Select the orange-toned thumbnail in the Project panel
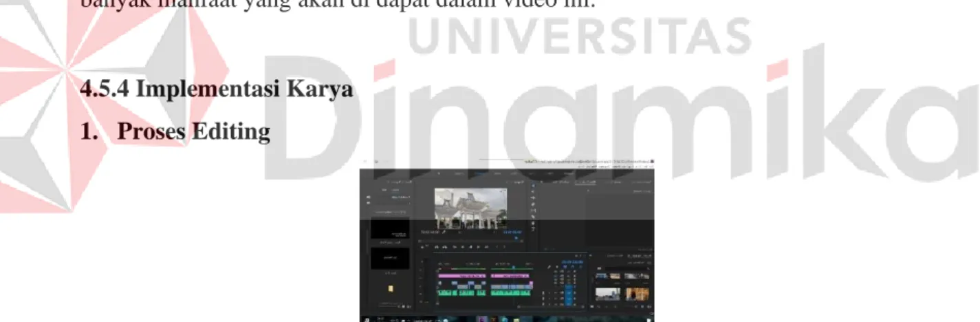The height and width of the screenshot is (322, 980). coord(637,294)
